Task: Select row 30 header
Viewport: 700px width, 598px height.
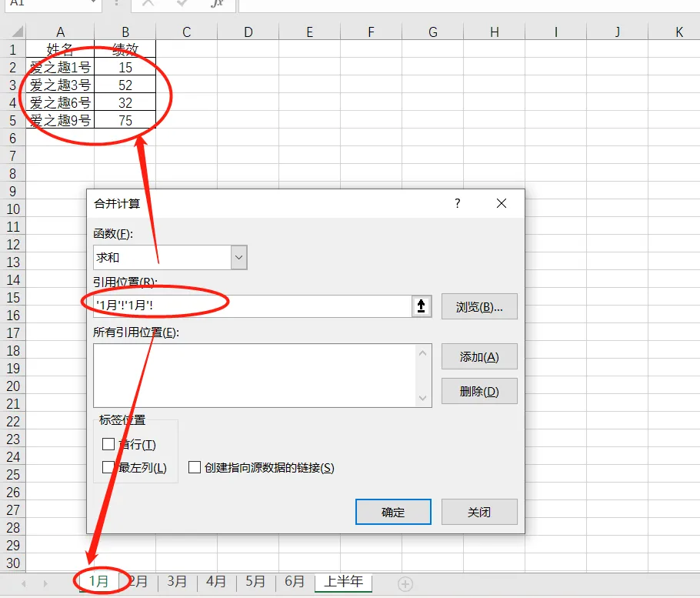Action: pos(13,563)
